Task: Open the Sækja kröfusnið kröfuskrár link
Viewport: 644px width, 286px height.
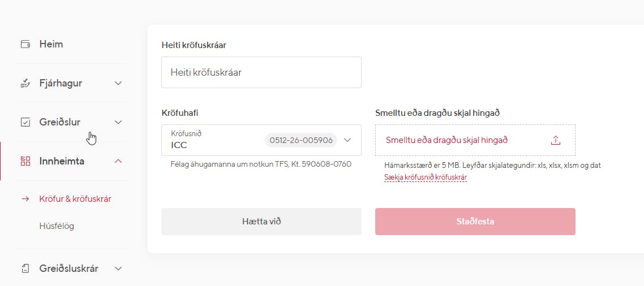Action: click(x=426, y=177)
